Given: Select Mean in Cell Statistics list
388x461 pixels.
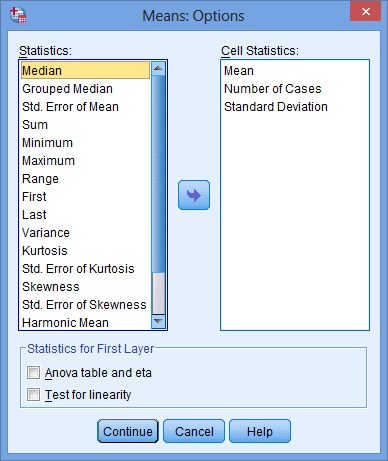Looking at the screenshot, I should pyautogui.click(x=239, y=71).
